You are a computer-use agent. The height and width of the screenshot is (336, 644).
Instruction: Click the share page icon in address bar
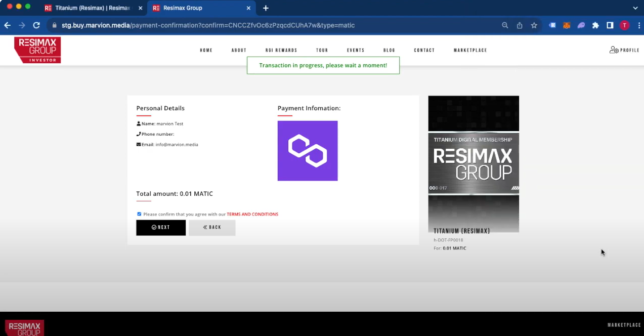coord(519,25)
